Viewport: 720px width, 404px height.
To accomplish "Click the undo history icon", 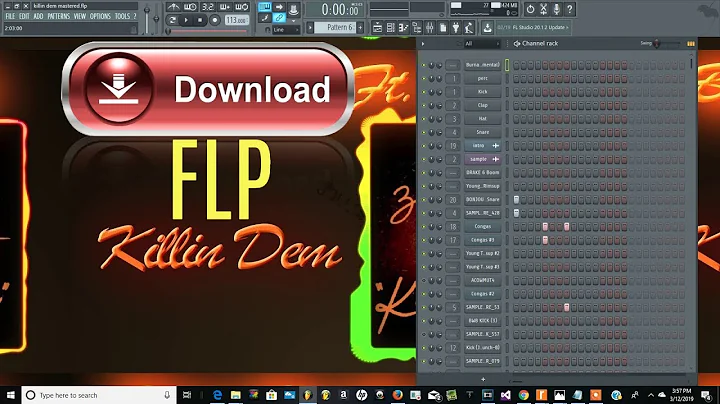I will click(530, 9).
